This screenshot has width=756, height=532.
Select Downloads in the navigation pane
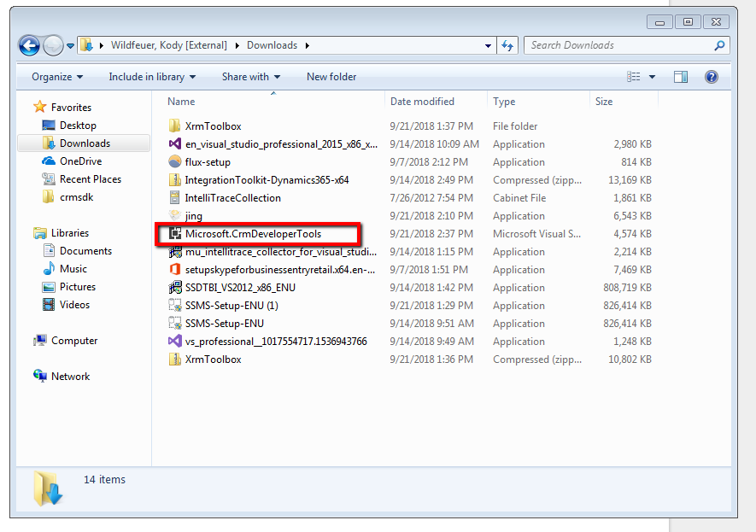click(x=84, y=143)
